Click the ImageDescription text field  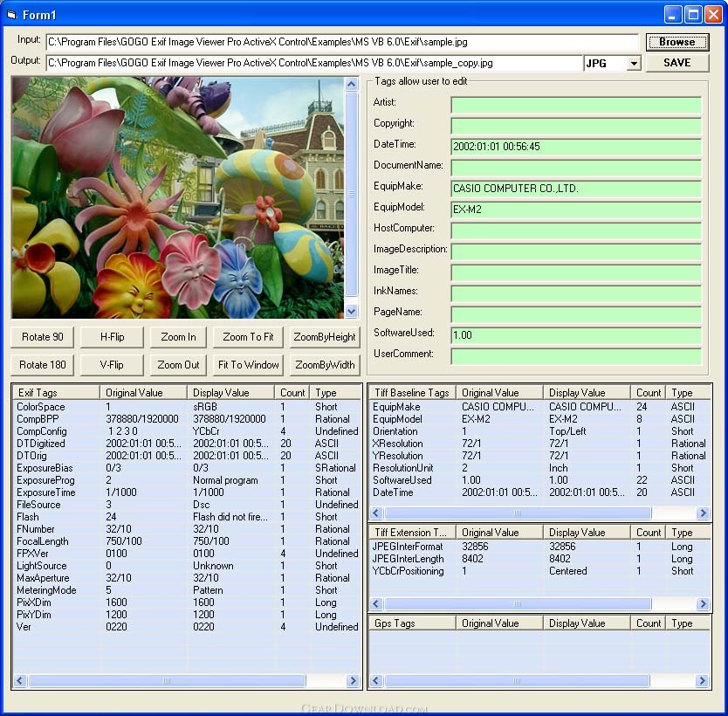point(576,251)
